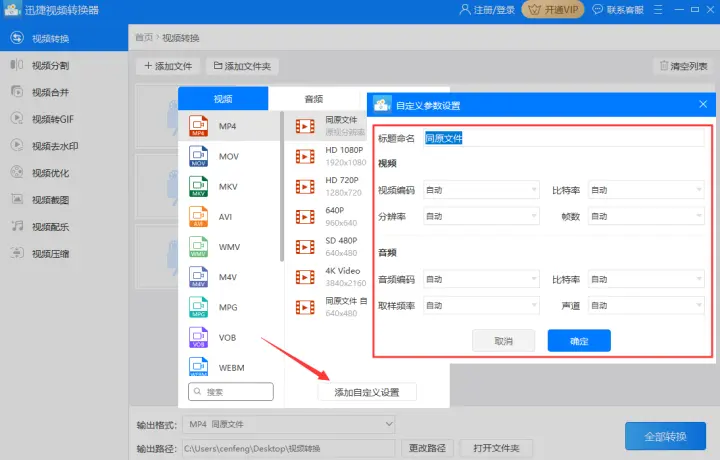Click the 开通VIP button
720x460 pixels.
(553, 10)
